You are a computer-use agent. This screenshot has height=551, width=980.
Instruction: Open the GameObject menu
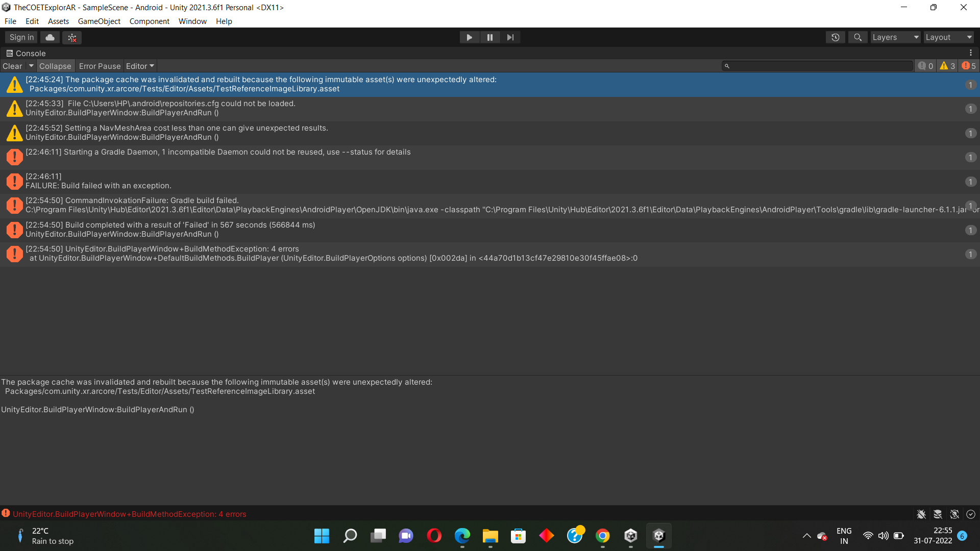click(99, 21)
